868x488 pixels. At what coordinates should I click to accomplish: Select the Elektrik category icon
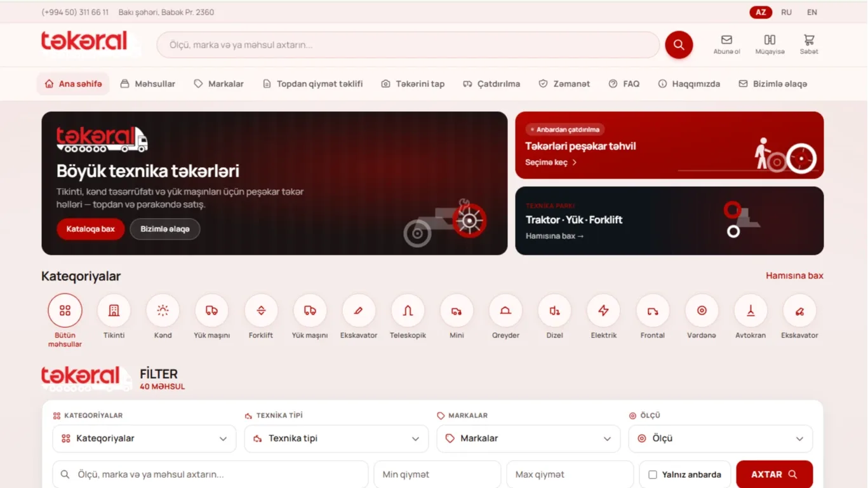603,310
